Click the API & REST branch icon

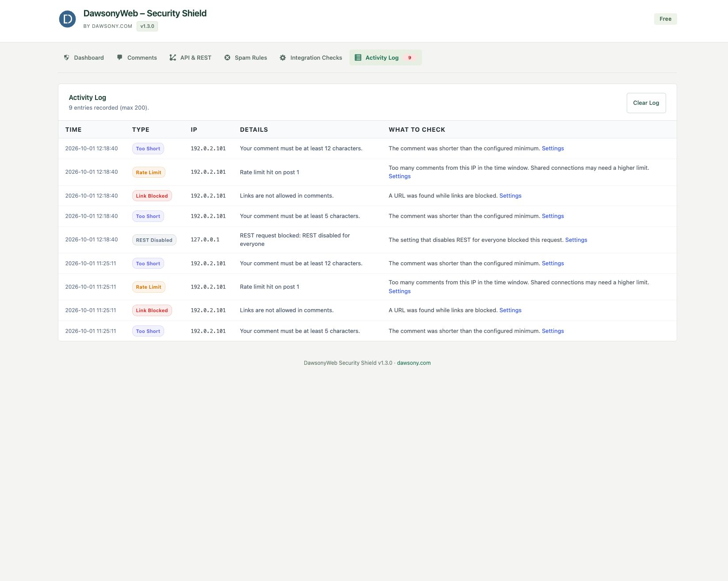tap(172, 57)
